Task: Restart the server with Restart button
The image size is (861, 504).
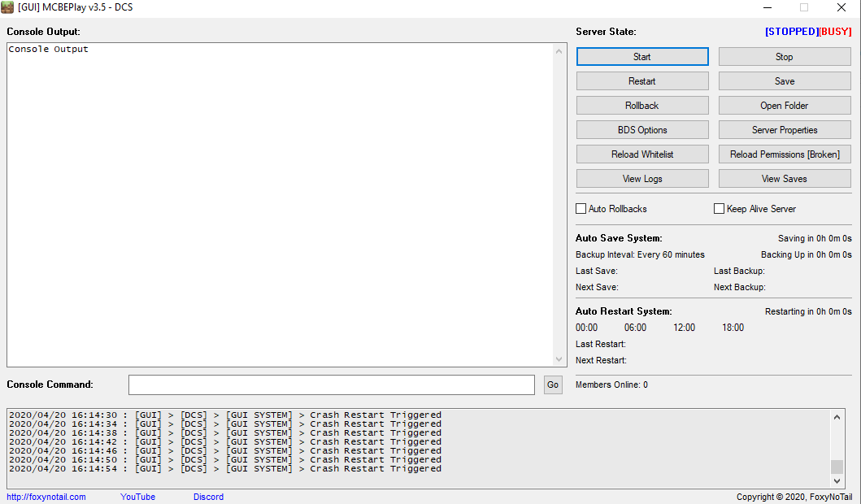Action: click(642, 81)
